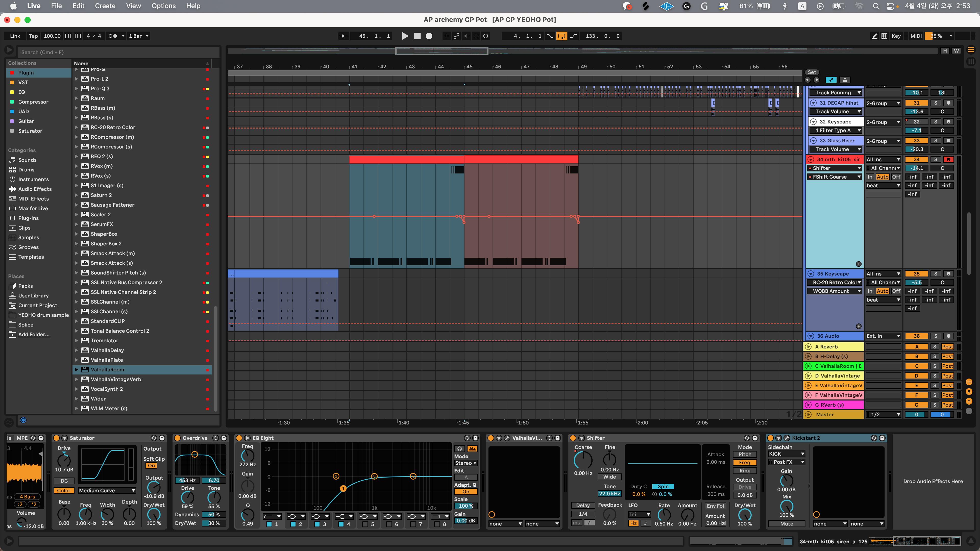This screenshot has height=551, width=980.
Task: Open the Drums category
Action: pyautogui.click(x=39, y=170)
